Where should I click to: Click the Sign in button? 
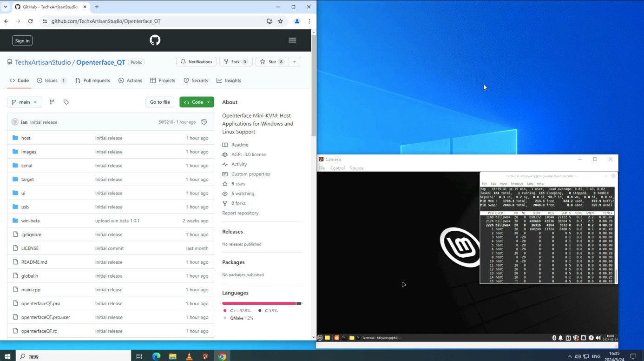point(22,40)
